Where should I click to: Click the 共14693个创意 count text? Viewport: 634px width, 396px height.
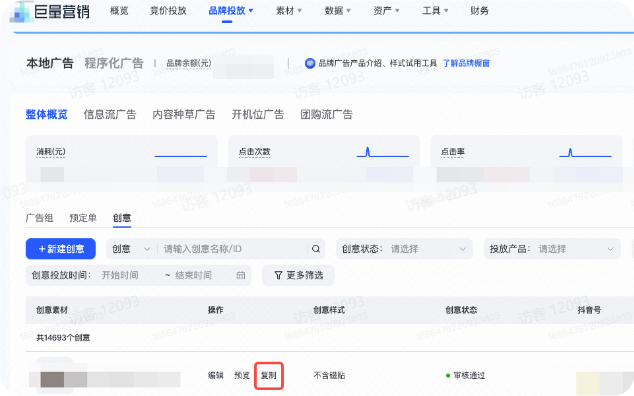(x=63, y=338)
